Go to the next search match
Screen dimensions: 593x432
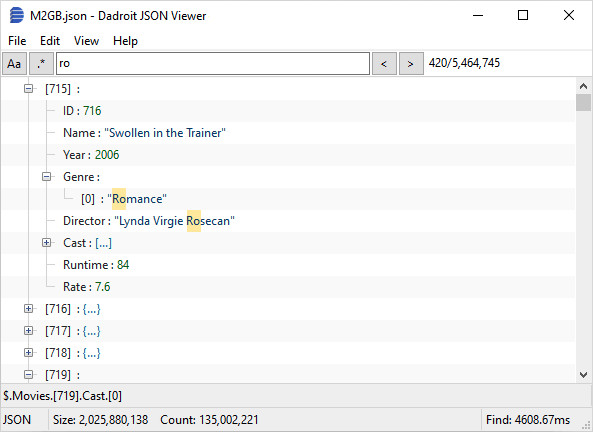tap(411, 64)
